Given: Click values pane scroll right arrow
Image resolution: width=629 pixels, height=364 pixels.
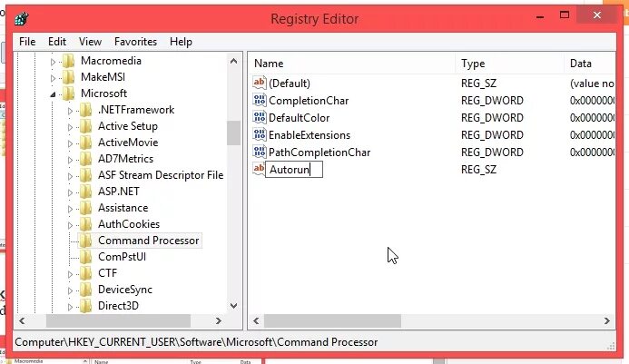Looking at the screenshot, I should click(607, 320).
